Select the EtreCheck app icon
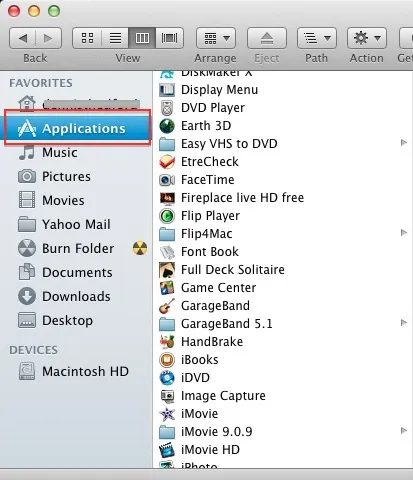Screen dimensions: 413x480 coord(167,162)
